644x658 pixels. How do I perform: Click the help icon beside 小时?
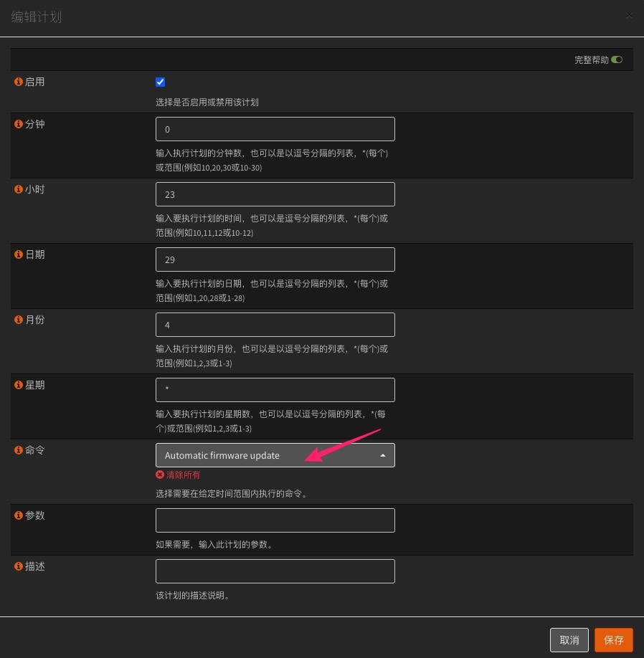19,189
